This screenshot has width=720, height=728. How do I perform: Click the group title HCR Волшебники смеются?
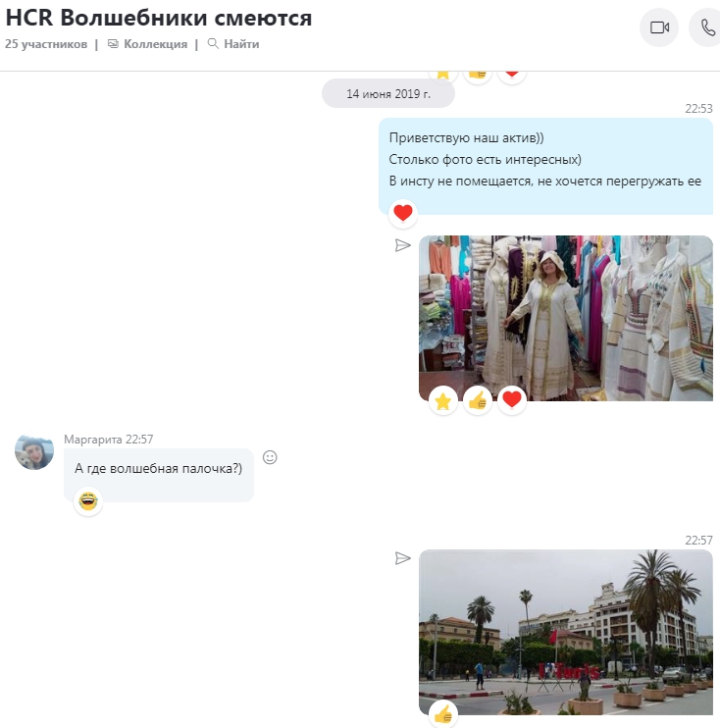(x=159, y=18)
